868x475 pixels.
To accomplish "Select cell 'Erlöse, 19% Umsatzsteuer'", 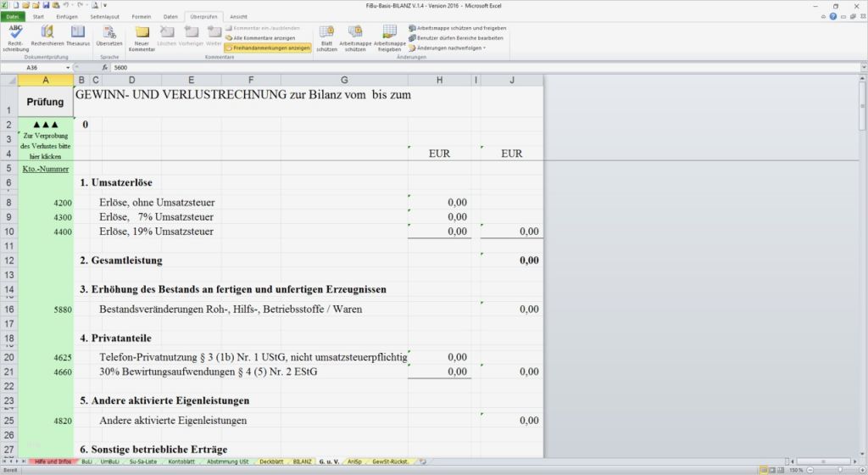I will tap(156, 232).
